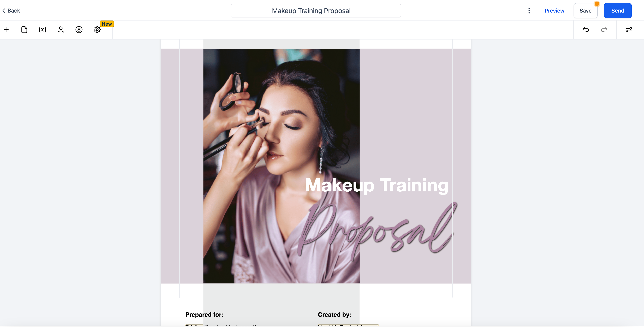Open the three-dot more options menu
The image size is (644, 327).
(x=529, y=10)
